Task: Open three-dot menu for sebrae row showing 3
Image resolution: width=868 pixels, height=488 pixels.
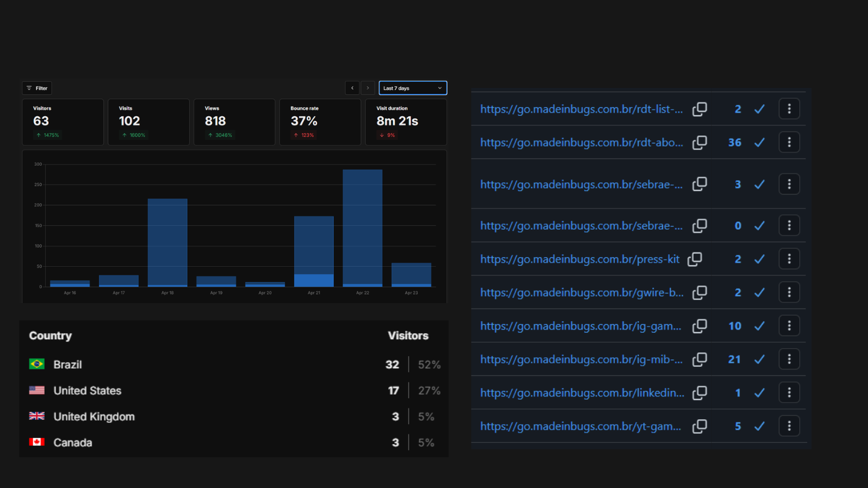Action: (x=789, y=184)
